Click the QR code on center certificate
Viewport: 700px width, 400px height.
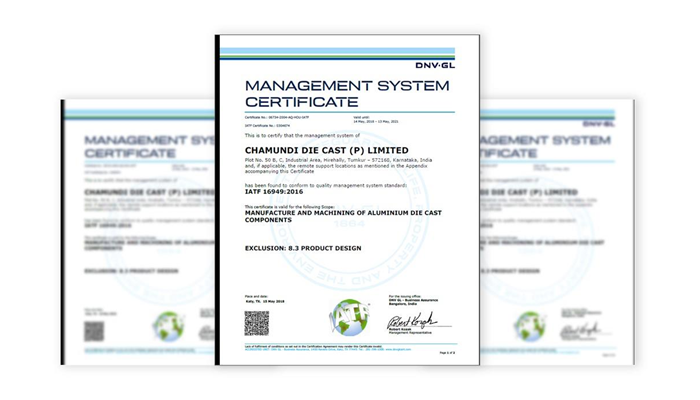coord(257,323)
